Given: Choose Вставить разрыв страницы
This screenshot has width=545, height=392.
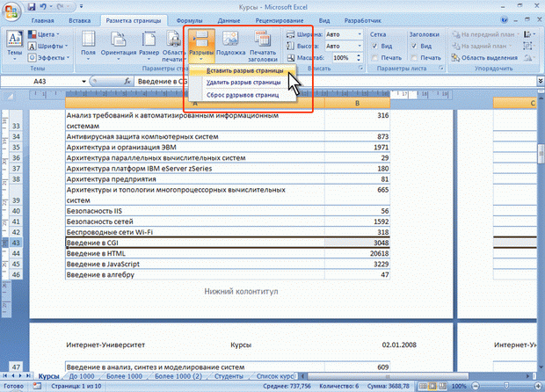Looking at the screenshot, I should click(x=243, y=70).
